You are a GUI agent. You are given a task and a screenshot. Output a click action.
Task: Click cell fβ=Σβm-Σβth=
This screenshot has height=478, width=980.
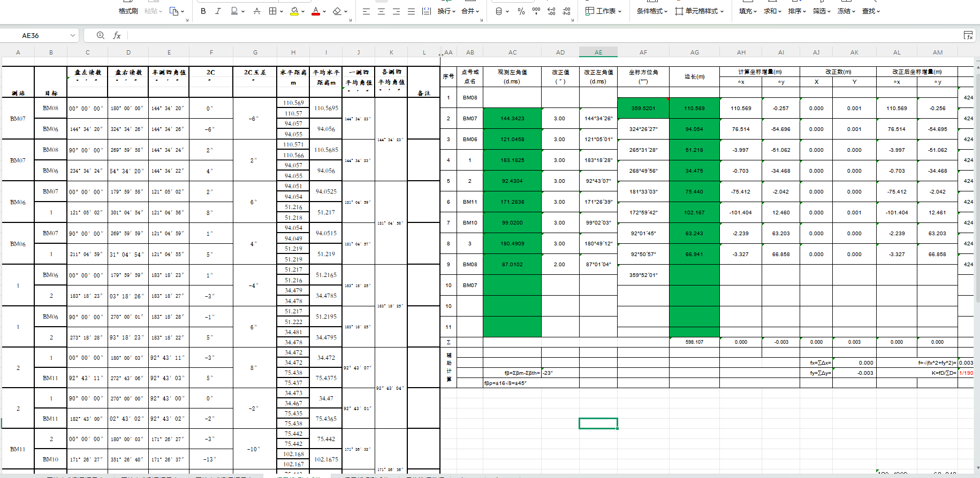(x=512, y=373)
